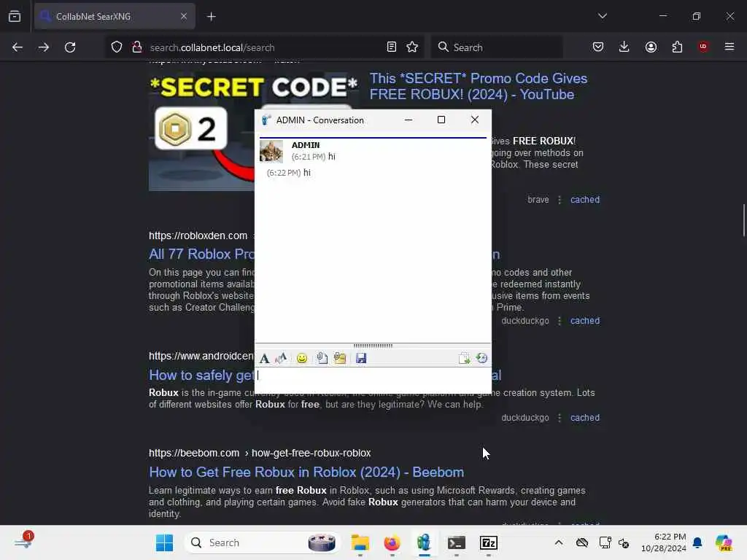Open message history clock icon
The height and width of the screenshot is (560, 747).
point(481,358)
